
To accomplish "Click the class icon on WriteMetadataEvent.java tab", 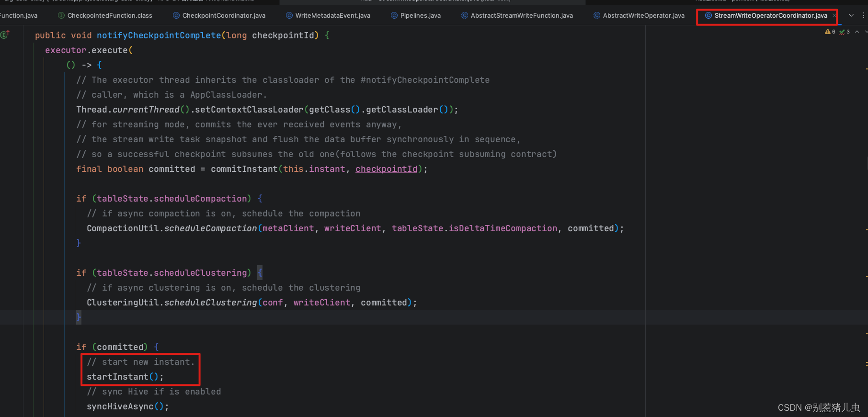I will click(289, 15).
